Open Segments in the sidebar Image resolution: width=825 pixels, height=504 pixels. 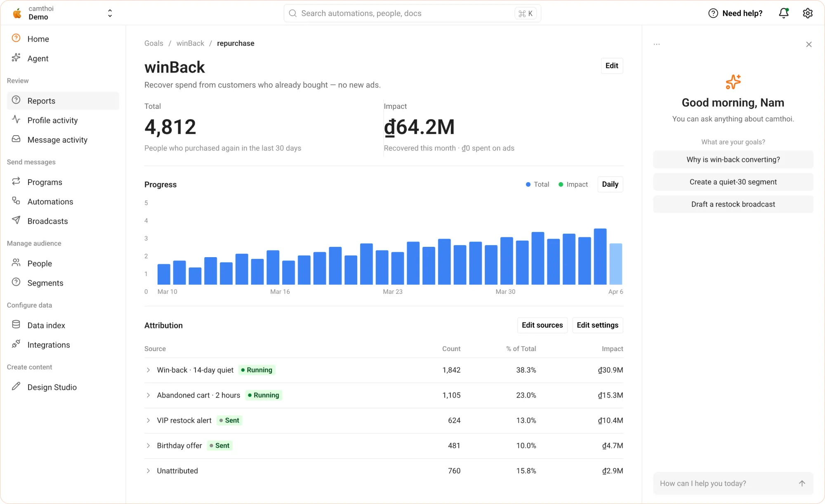click(x=63, y=283)
